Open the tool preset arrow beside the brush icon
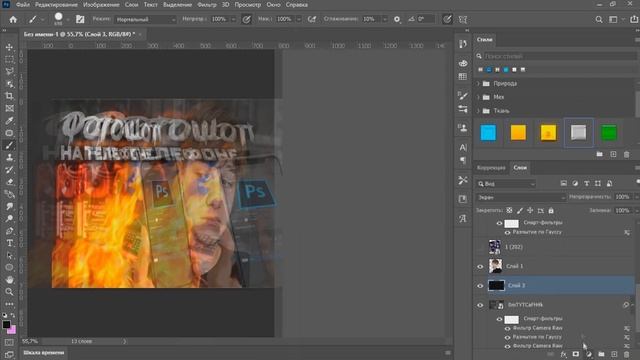 coord(42,19)
